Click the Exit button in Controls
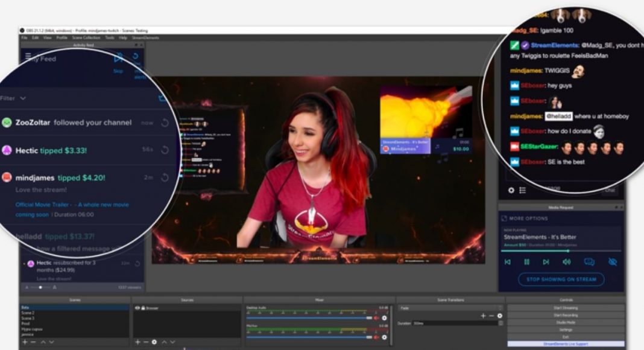This screenshot has height=350, width=644. pos(566,337)
